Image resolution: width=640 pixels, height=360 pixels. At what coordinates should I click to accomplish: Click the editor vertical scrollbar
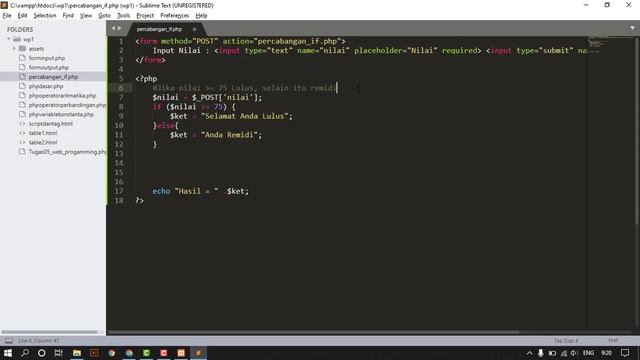637,131
